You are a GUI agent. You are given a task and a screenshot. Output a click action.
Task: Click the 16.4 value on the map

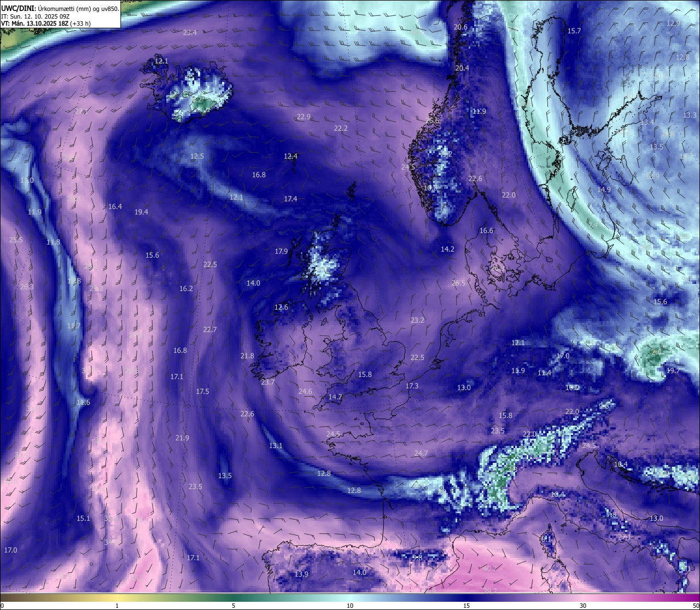coord(115,207)
